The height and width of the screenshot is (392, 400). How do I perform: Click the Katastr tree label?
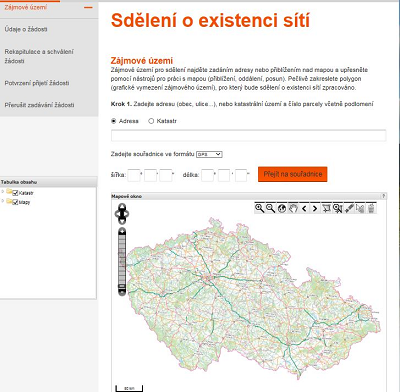pos(26,193)
